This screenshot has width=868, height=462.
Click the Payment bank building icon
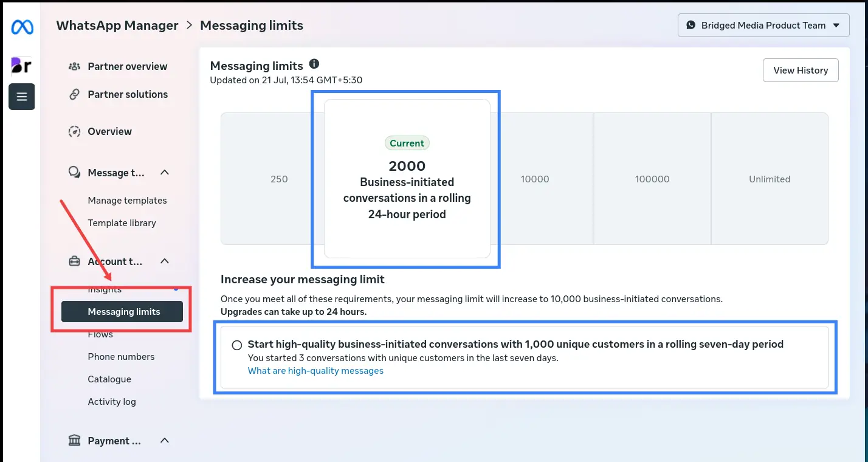pos(74,440)
